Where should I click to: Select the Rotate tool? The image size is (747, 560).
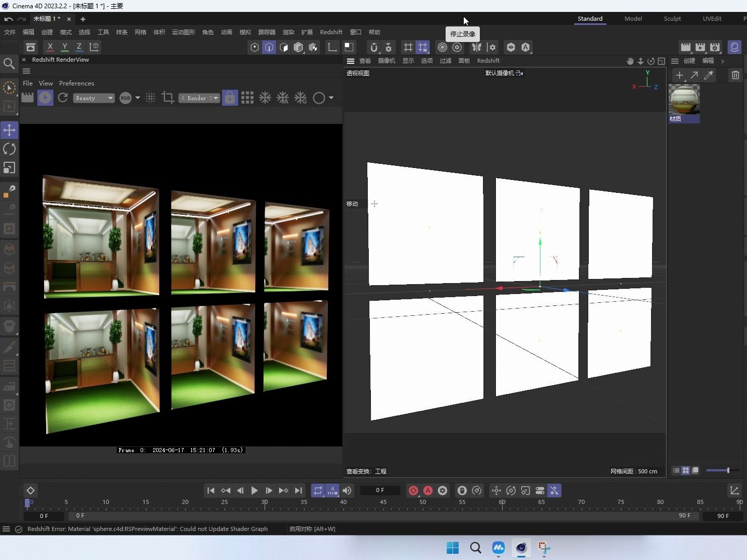coord(9,149)
